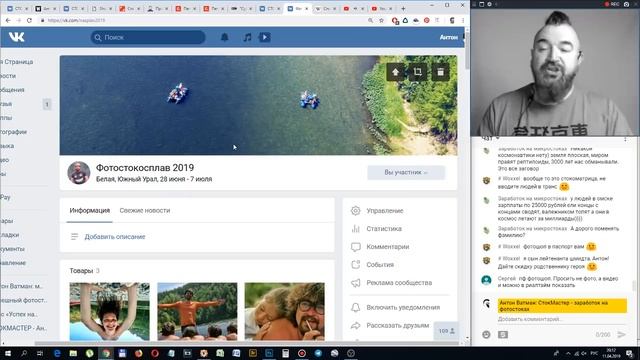Screen dimensions: 640x360
Task: Switch to the Свежие новости tab
Action: [145, 211]
